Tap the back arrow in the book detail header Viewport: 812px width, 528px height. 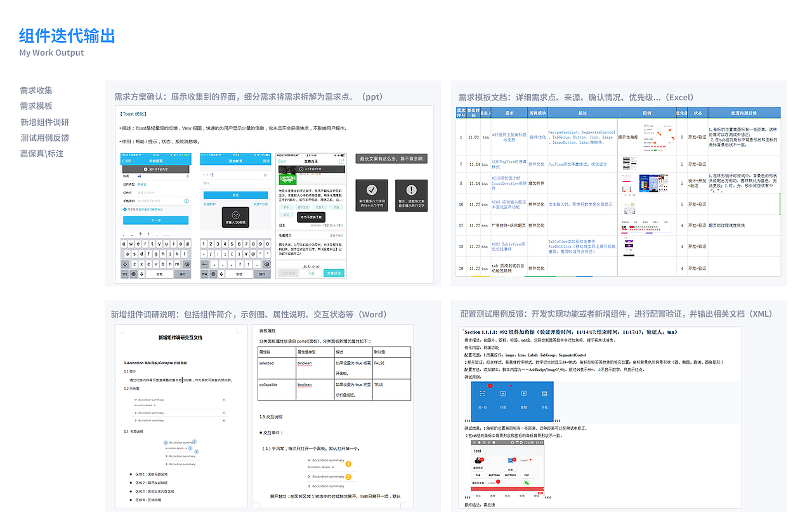[280, 161]
